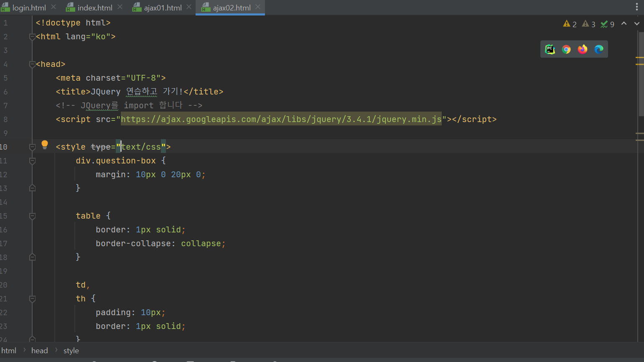Click the lang="ko" attribute on line 2
644x362 pixels.
[88, 37]
